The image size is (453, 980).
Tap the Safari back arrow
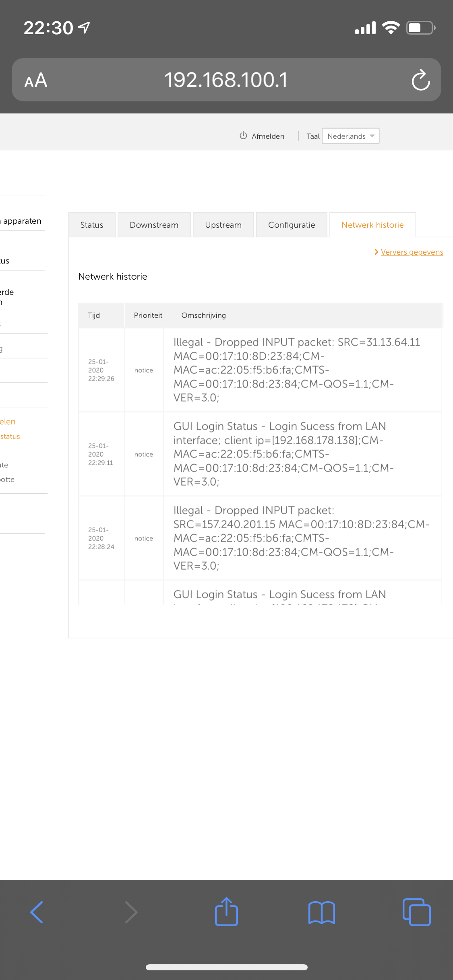coord(37,912)
